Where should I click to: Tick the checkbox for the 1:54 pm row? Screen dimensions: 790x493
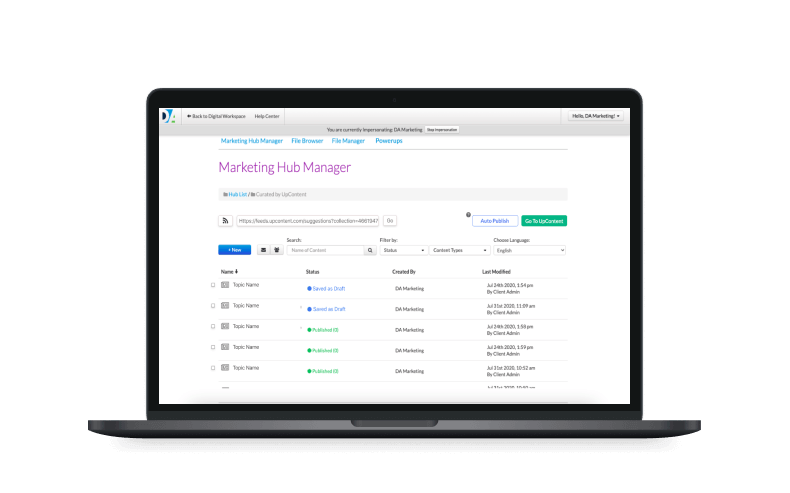(x=213, y=285)
